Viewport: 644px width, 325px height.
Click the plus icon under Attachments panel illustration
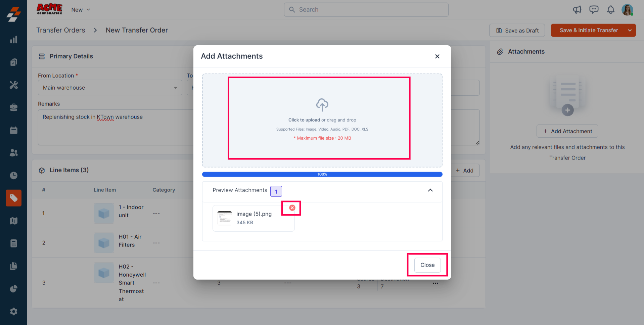pyautogui.click(x=568, y=110)
